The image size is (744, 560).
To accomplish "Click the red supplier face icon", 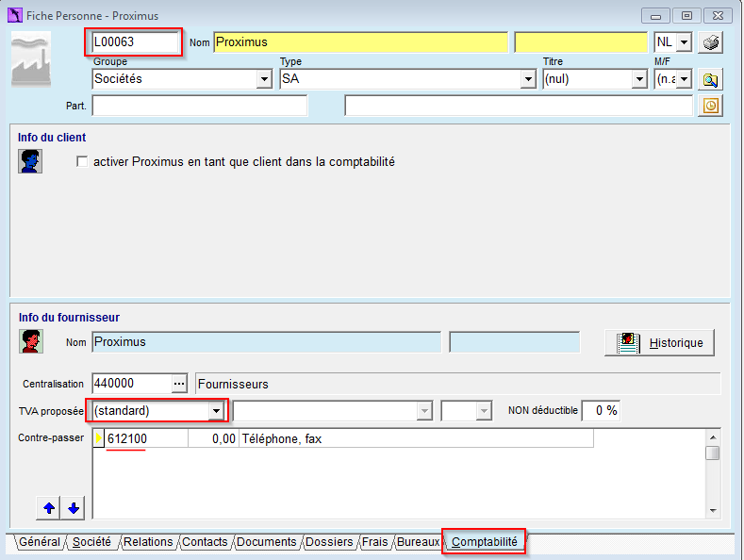I will coord(31,341).
